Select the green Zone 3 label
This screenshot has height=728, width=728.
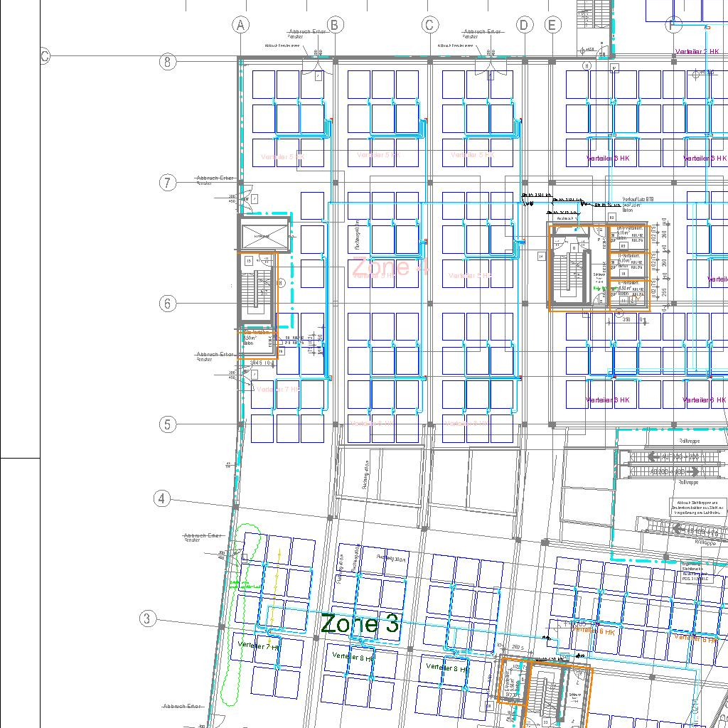point(360,624)
